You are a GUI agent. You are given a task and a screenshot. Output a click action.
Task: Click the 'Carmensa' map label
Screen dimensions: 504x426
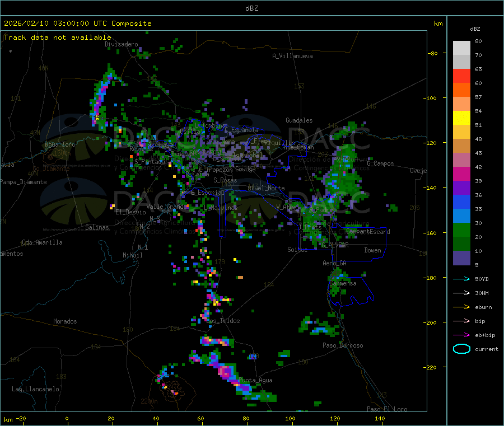pos(343,283)
